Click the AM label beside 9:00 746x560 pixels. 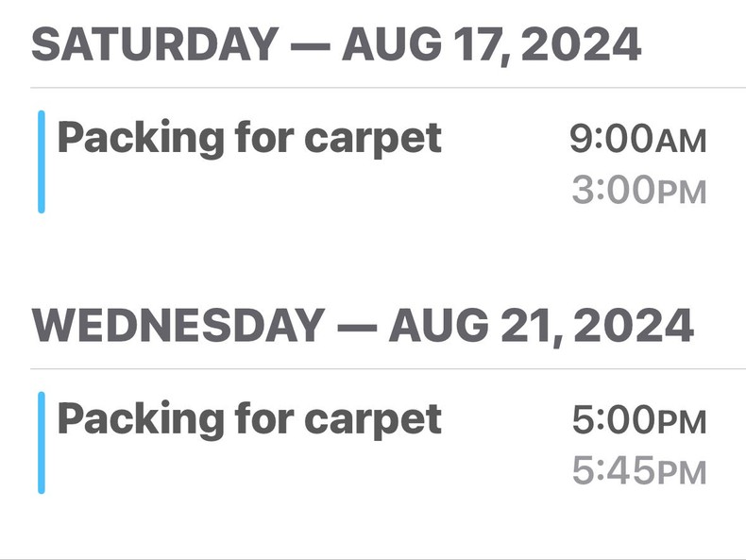pyautogui.click(x=680, y=142)
